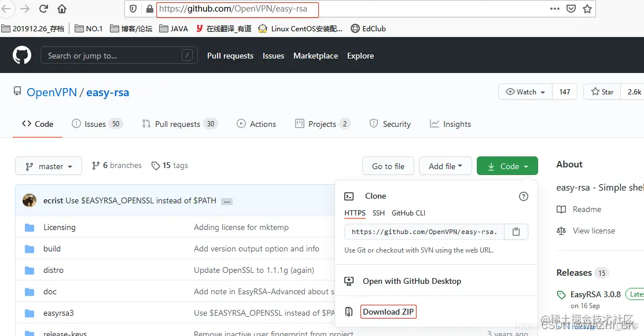The height and width of the screenshot is (336, 644).
Task: Open the Licensing folder icon
Action: [29, 228]
